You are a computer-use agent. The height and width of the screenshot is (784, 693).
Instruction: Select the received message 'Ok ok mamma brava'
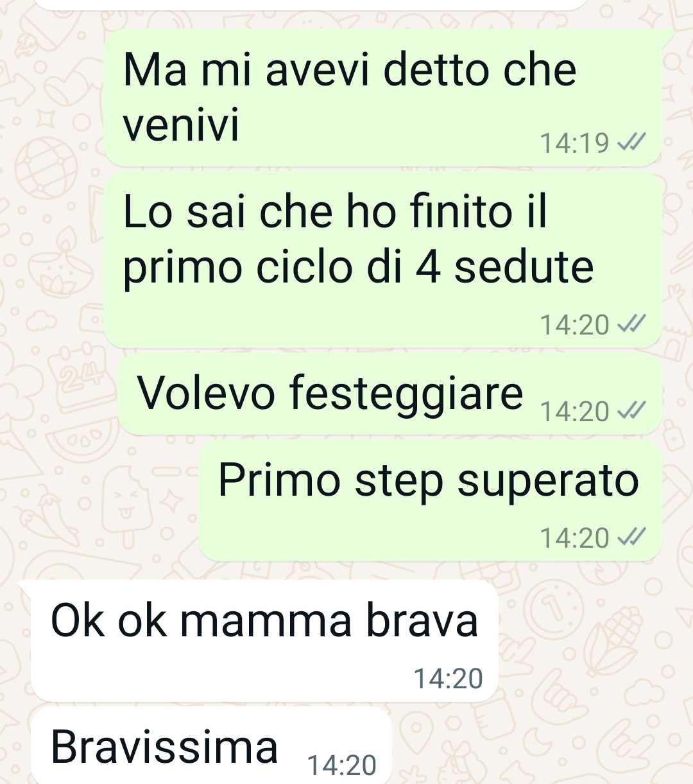click(264, 641)
